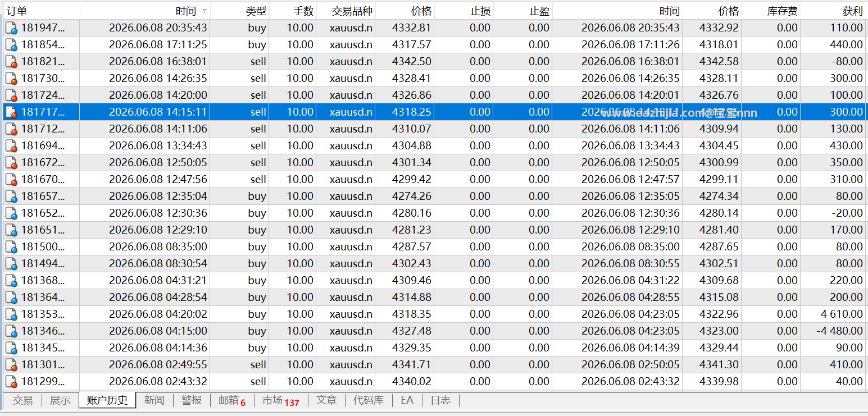This screenshot has height=416, width=868.
Task: Select the order icon at 14:11:06
Action: (11, 129)
